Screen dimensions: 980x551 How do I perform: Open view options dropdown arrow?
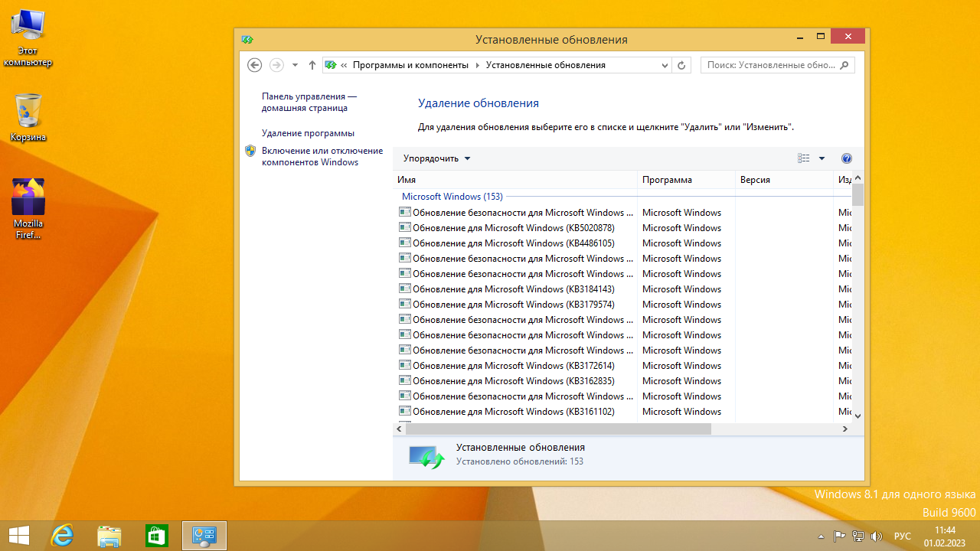[822, 158]
